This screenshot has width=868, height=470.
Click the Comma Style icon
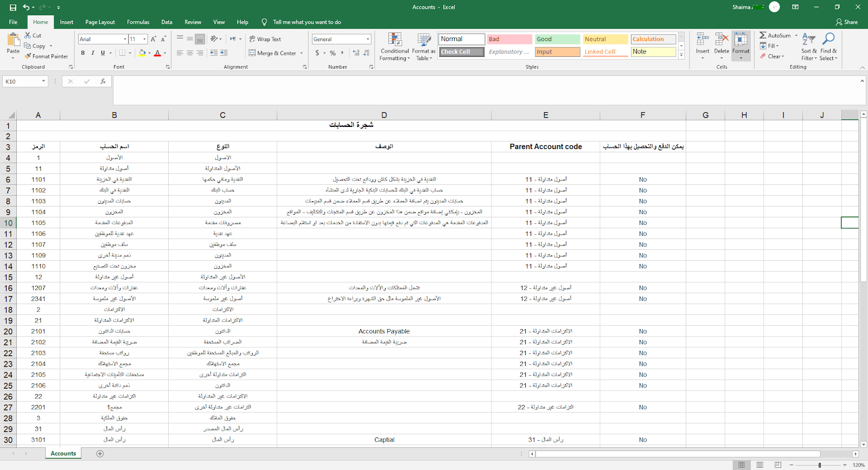coord(342,53)
